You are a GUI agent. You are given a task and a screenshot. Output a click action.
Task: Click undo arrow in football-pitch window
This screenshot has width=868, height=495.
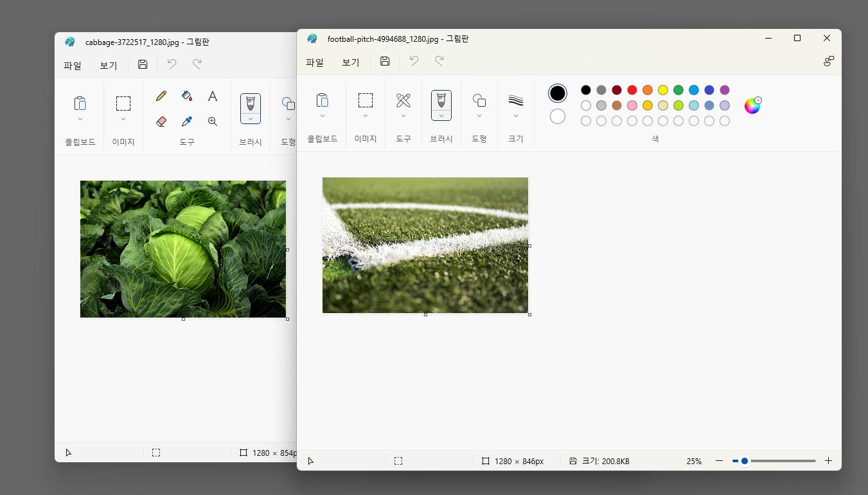tap(414, 61)
